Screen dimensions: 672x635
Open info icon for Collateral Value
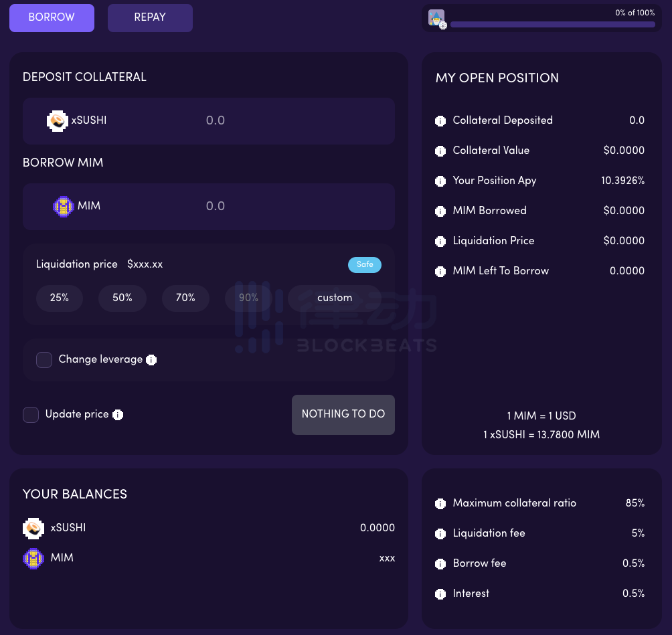click(x=440, y=151)
